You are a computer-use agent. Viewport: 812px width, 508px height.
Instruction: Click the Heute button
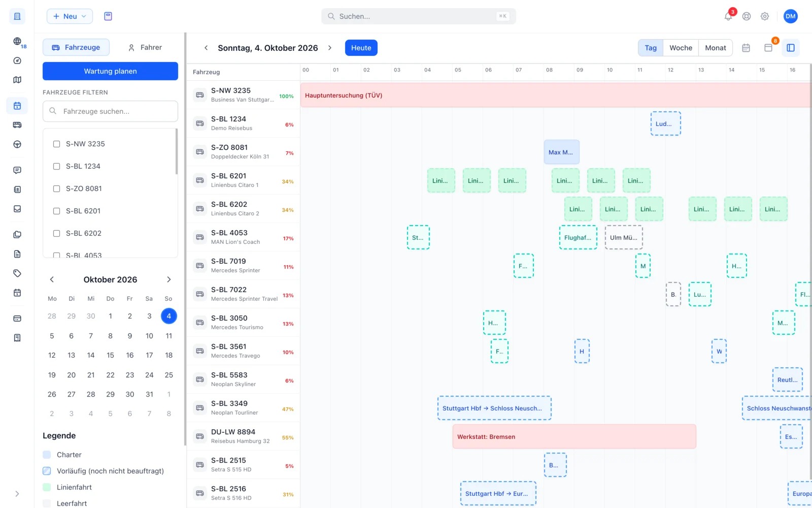tap(361, 48)
